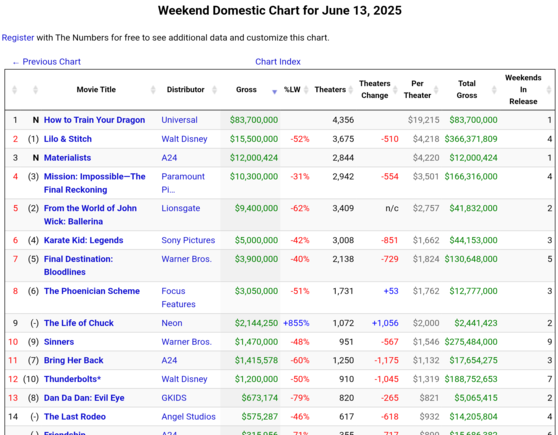Click the Register link
Viewport: 558px width, 435px height.
coord(18,38)
